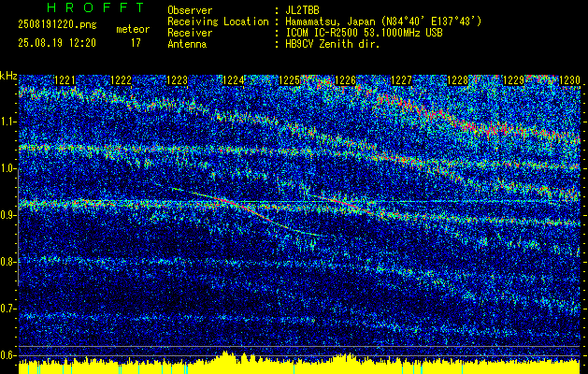
Task: Click the 1224 time marker
Action: (234, 80)
